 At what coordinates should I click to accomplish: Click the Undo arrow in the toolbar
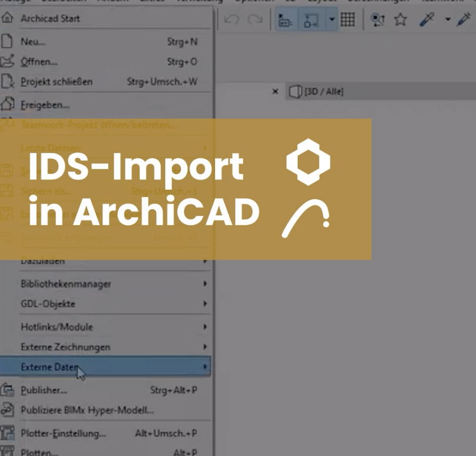pyautogui.click(x=232, y=19)
